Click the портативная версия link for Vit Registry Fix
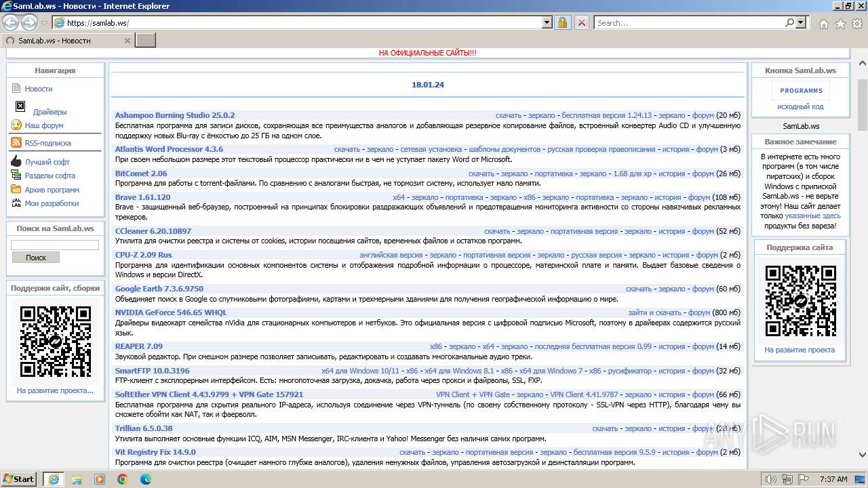 (499, 452)
